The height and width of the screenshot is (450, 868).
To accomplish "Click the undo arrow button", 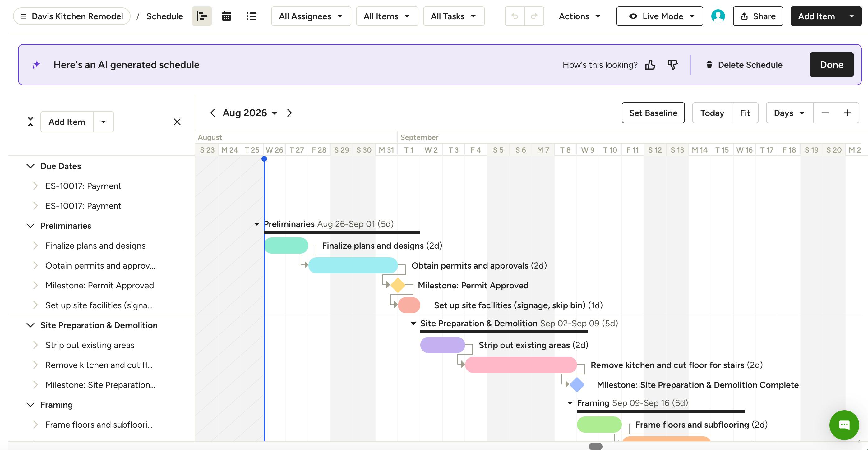I will (515, 16).
